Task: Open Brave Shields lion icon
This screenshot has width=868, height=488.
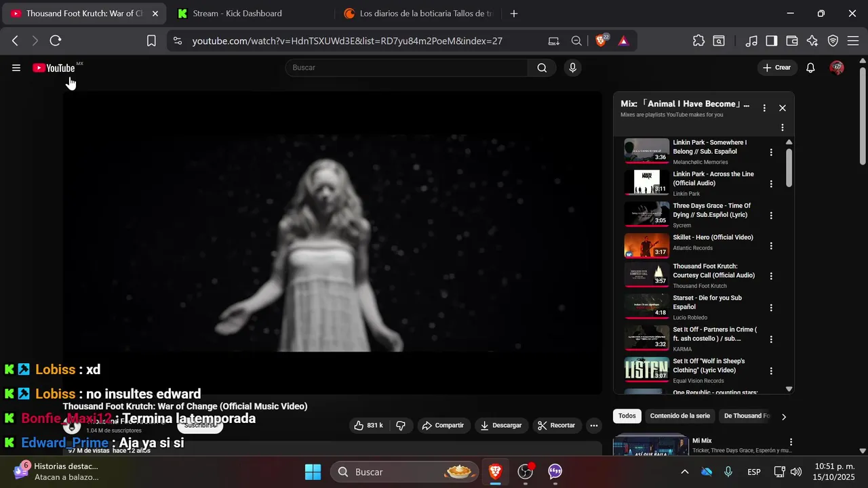Action: 601,41
